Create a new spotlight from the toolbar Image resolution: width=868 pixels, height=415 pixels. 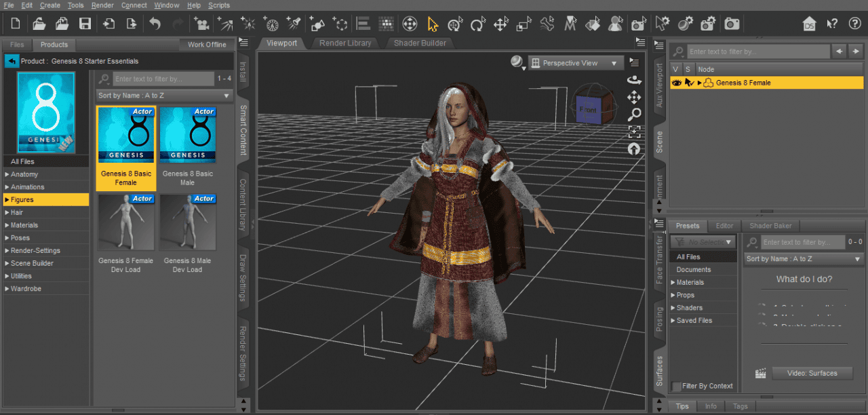tap(294, 23)
